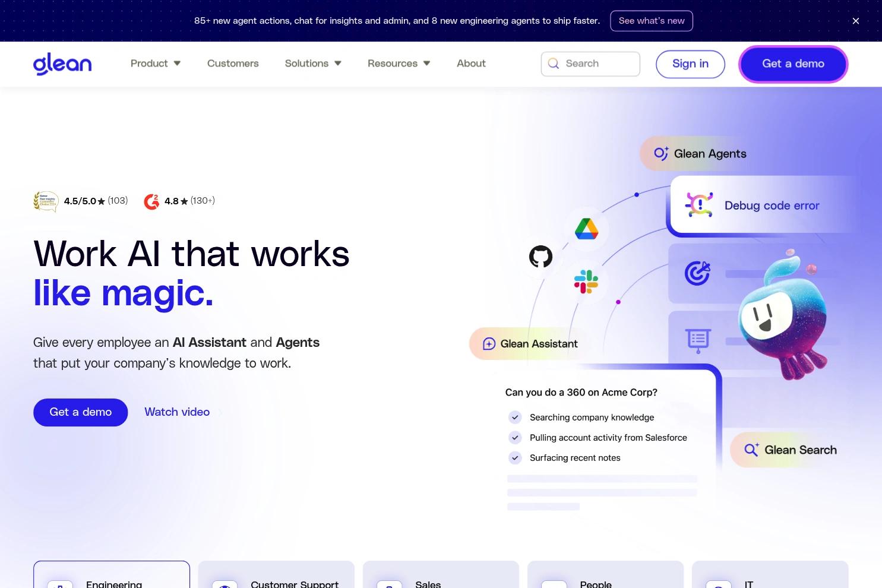Click the banner text about 85+ new agent actions
The width and height of the screenshot is (882, 588).
[397, 21]
